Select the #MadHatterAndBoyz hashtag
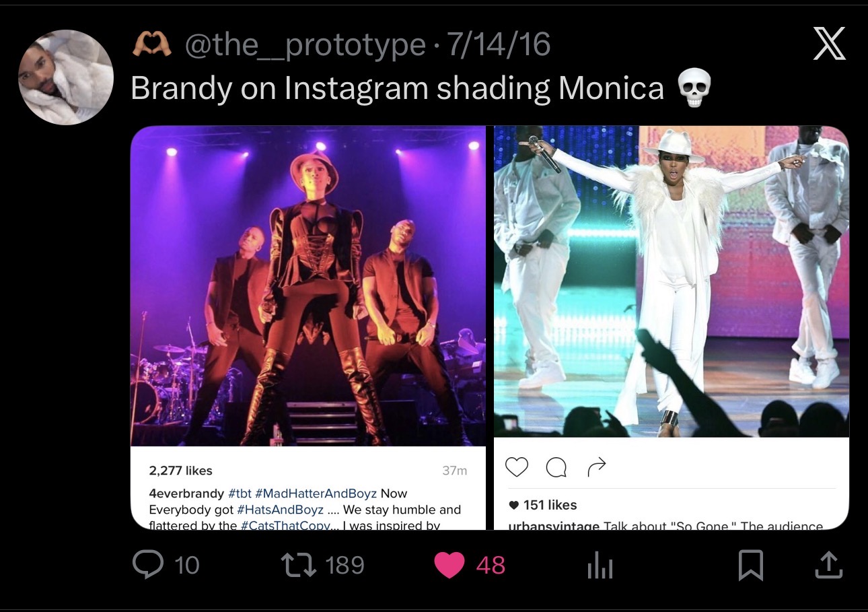Screen dimensions: 868x612 (316, 494)
